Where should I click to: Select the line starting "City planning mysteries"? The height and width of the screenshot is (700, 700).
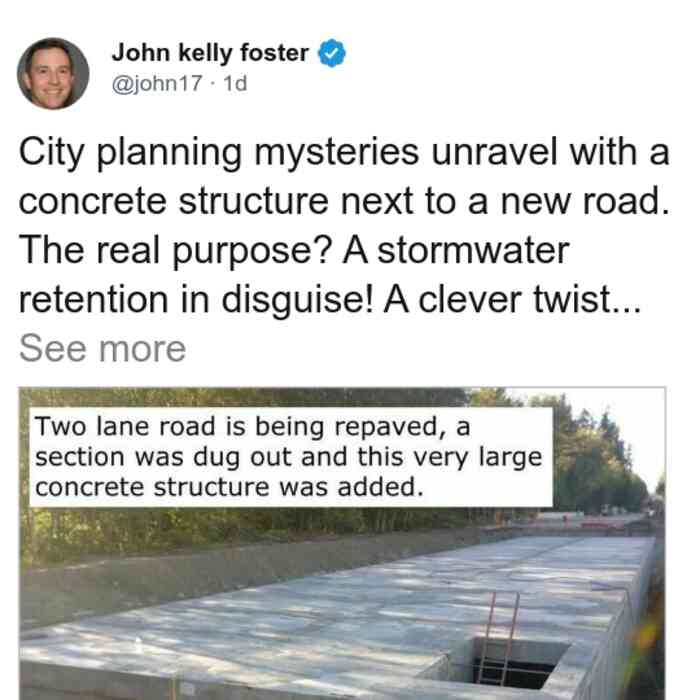[344, 153]
